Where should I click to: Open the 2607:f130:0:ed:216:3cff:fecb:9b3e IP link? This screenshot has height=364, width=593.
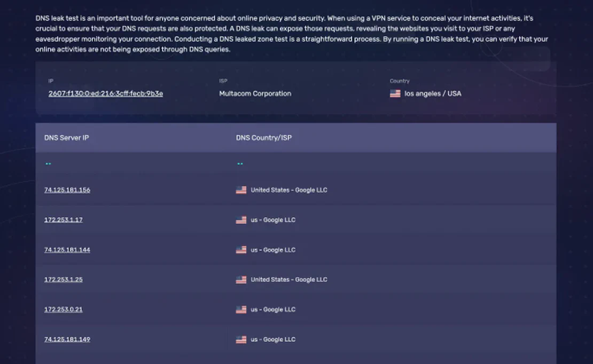click(x=105, y=93)
